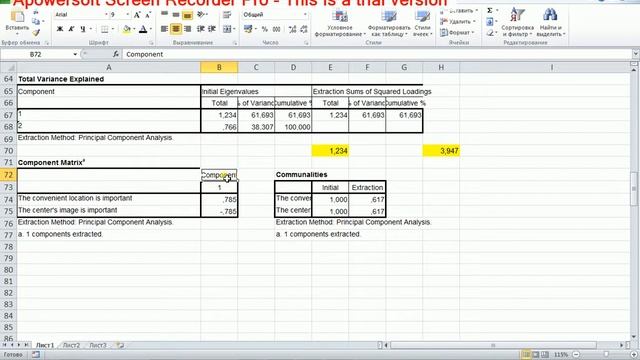640x360 pixels.
Task: Click the Clear eraser icon
Action: pyautogui.click(x=489, y=33)
